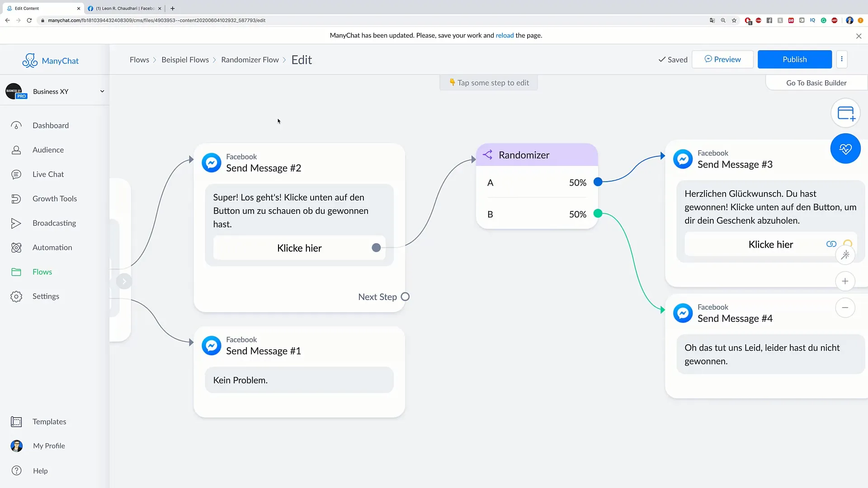Click the Preview flow button

pos(722,59)
